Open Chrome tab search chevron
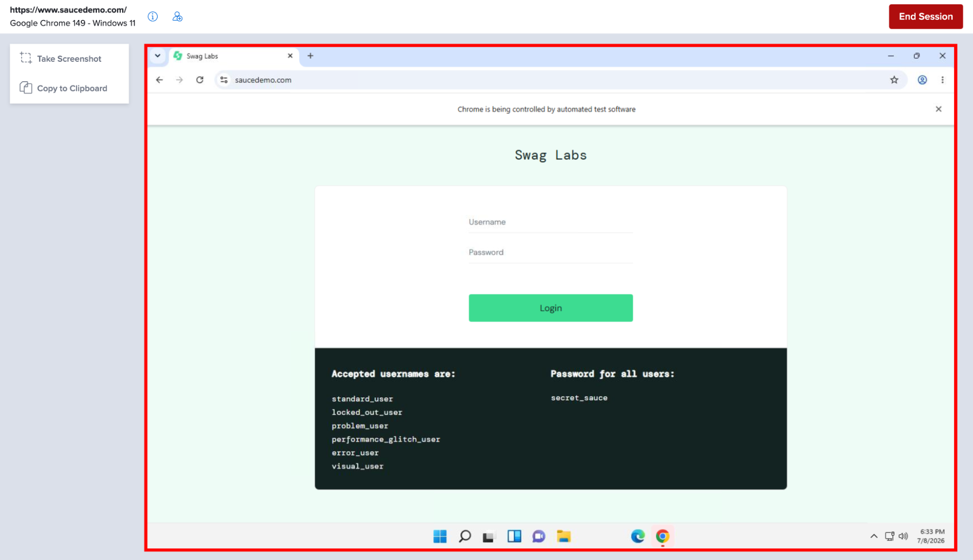 click(x=158, y=56)
